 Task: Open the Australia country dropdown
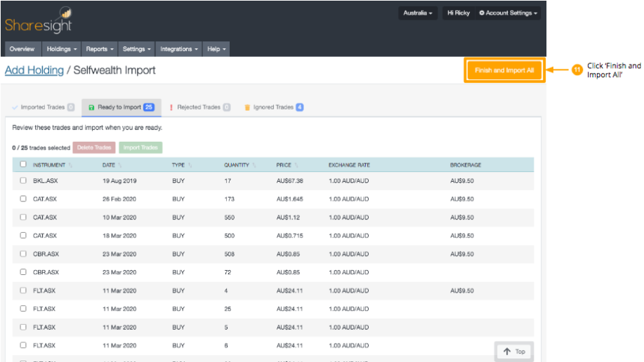coord(417,13)
